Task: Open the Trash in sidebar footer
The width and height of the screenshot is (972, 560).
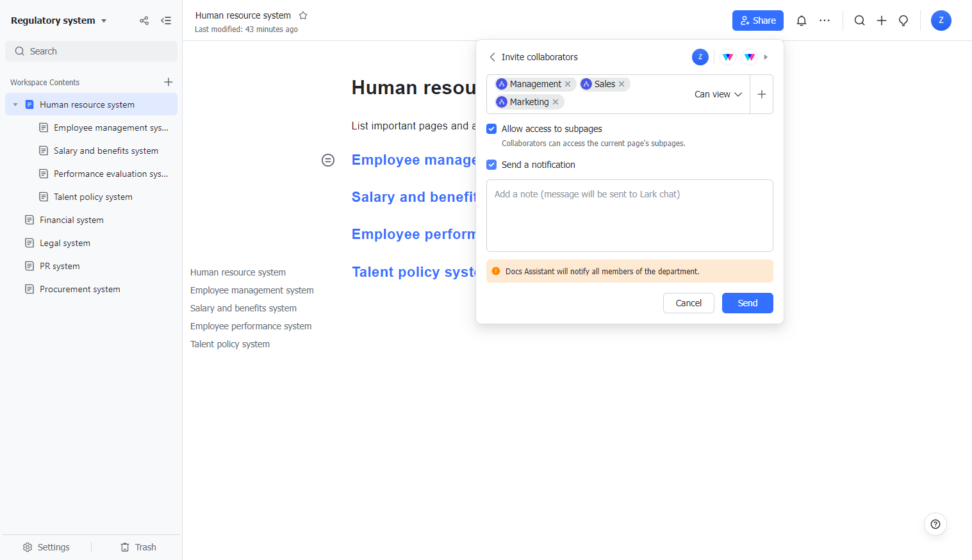Action: (x=138, y=547)
